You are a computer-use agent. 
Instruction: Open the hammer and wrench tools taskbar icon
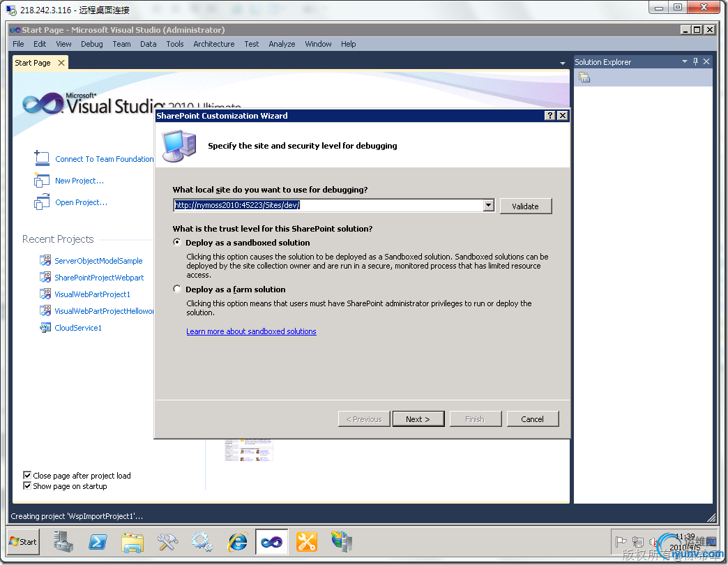[x=167, y=542]
